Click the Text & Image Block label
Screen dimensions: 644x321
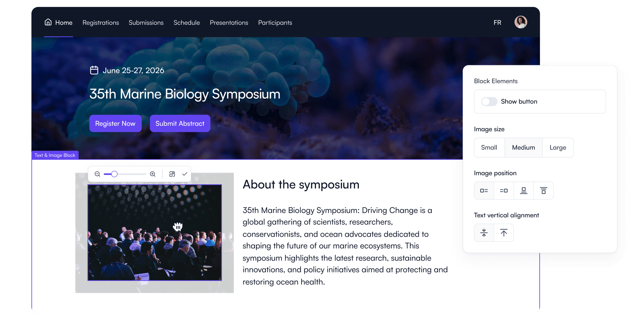[55, 155]
